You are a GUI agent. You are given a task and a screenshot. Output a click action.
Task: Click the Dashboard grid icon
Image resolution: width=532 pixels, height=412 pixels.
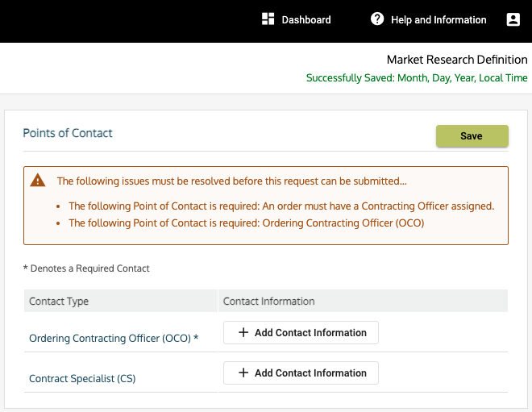[268, 19]
